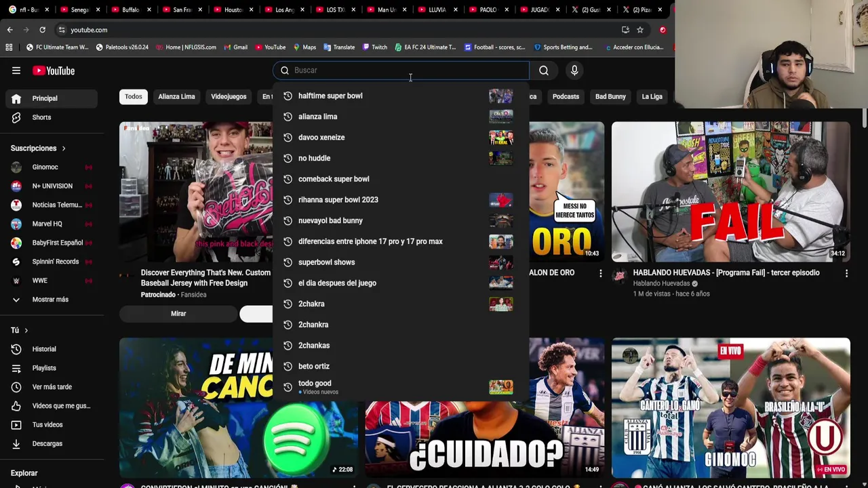Open N+ UNIVISION channel subscription
The image size is (868, 488).
[x=52, y=186]
